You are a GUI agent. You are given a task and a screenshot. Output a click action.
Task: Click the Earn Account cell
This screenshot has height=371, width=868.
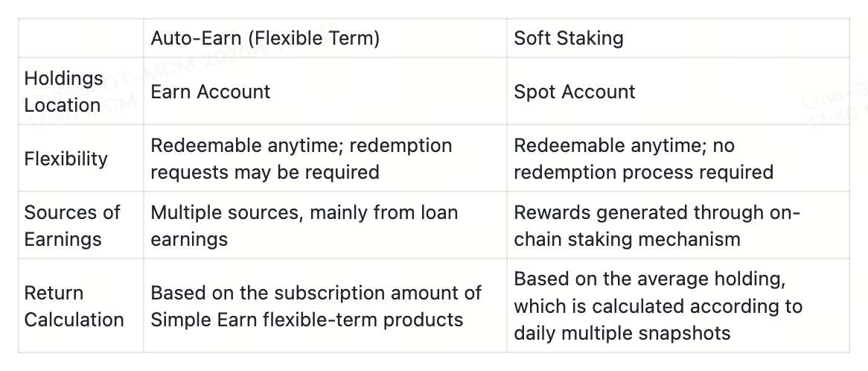pyautogui.click(x=211, y=92)
